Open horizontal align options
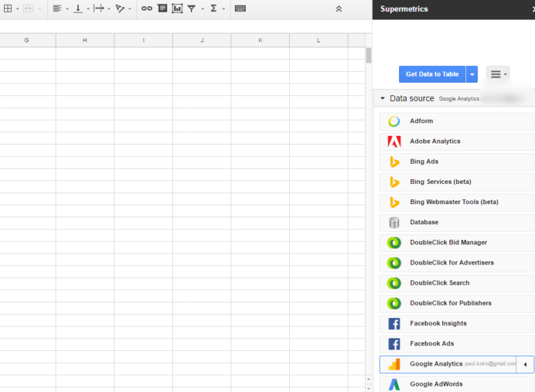The height and width of the screenshot is (392, 535). coord(57,8)
